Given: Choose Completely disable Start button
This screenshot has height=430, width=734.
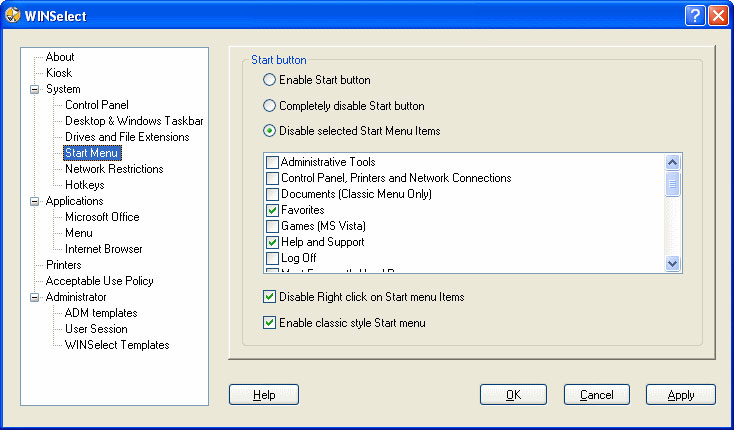Looking at the screenshot, I should [269, 106].
